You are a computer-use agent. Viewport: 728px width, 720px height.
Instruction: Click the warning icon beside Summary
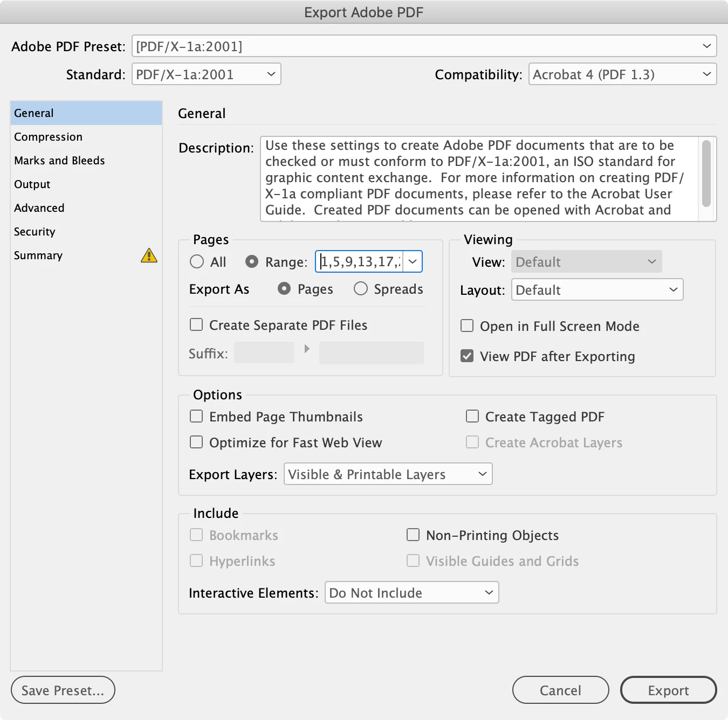coord(149,255)
